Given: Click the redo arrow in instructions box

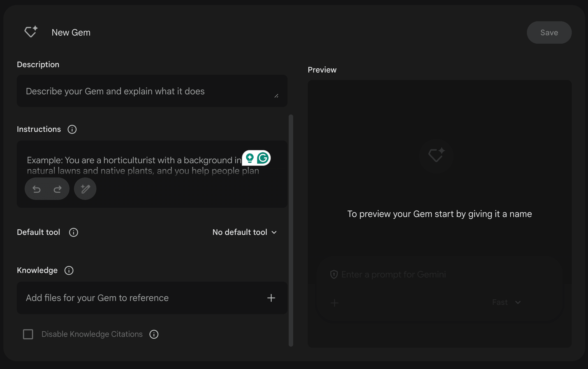Looking at the screenshot, I should 57,190.
